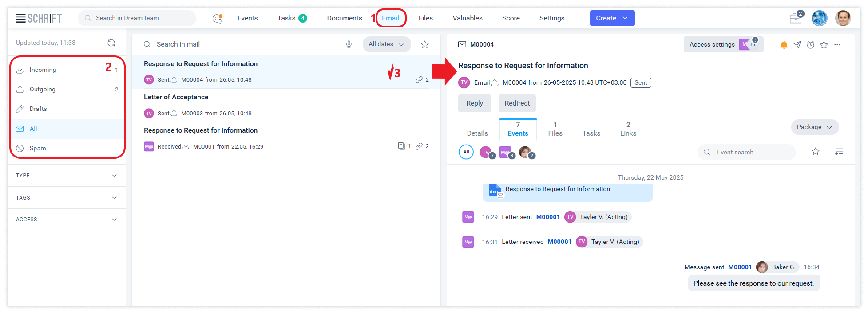Click the event filter settings icon
Image resolution: width=868 pixels, height=314 pixels.
[x=839, y=152]
